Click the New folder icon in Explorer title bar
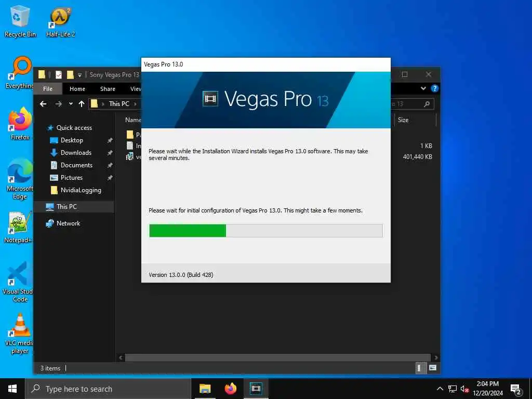 pos(70,75)
